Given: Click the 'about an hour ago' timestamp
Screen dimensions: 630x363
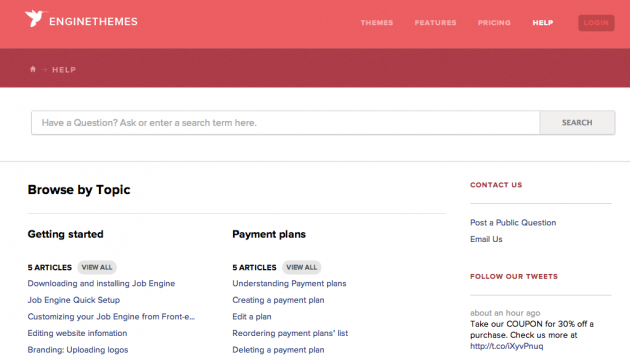Looking at the screenshot, I should pos(505,313).
